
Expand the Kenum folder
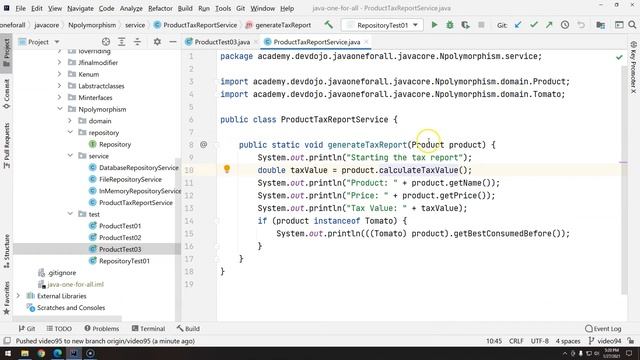(60, 74)
